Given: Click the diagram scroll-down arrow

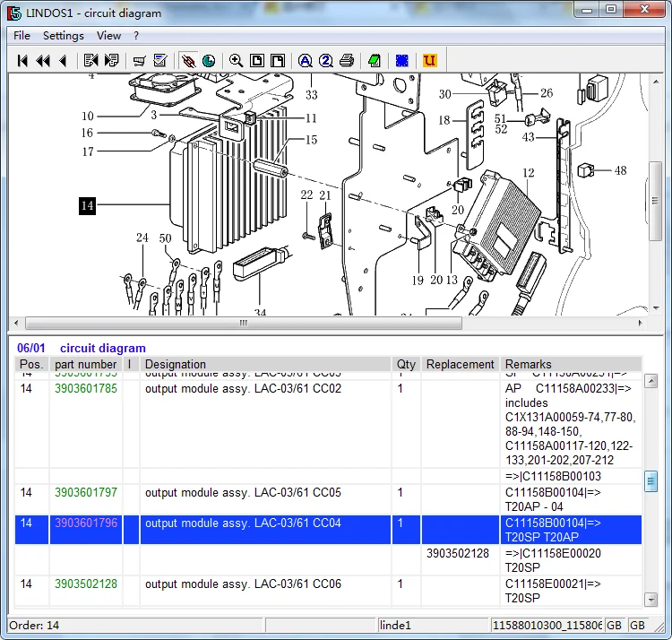Looking at the screenshot, I should (656, 308).
